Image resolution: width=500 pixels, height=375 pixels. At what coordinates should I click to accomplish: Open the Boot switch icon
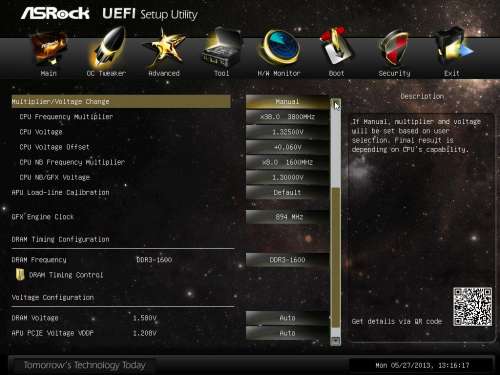[x=336, y=47]
